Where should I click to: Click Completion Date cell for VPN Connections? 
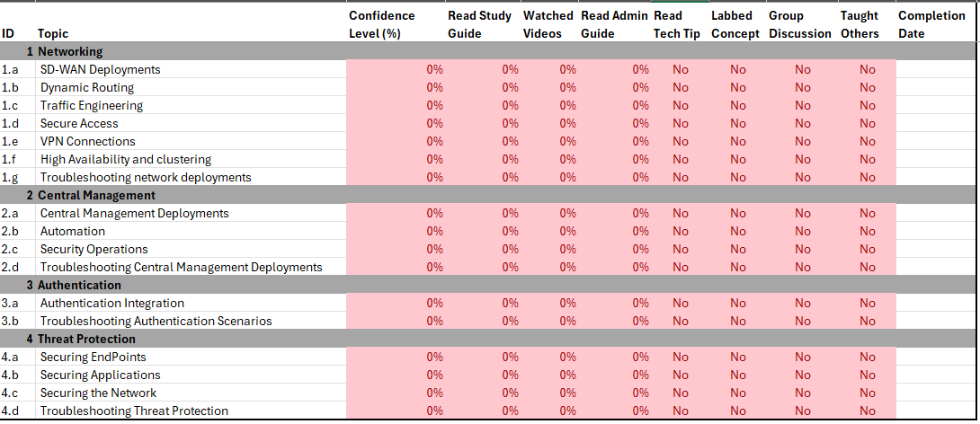935,141
